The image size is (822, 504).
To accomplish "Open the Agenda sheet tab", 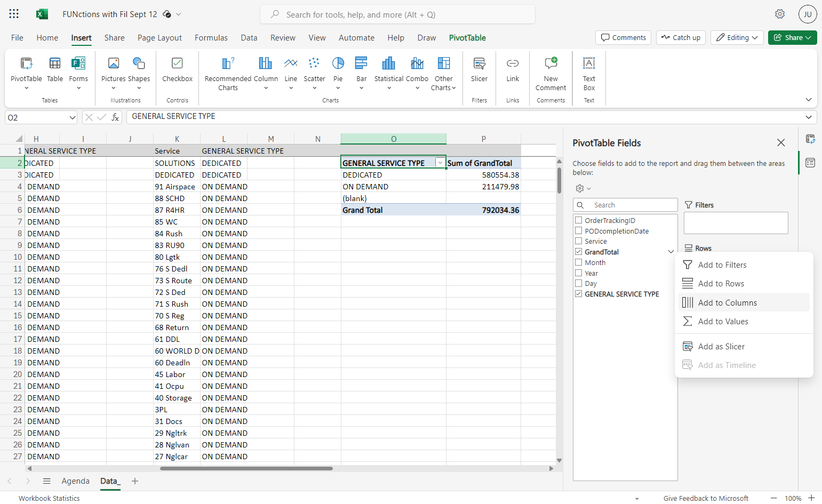I will (x=76, y=481).
